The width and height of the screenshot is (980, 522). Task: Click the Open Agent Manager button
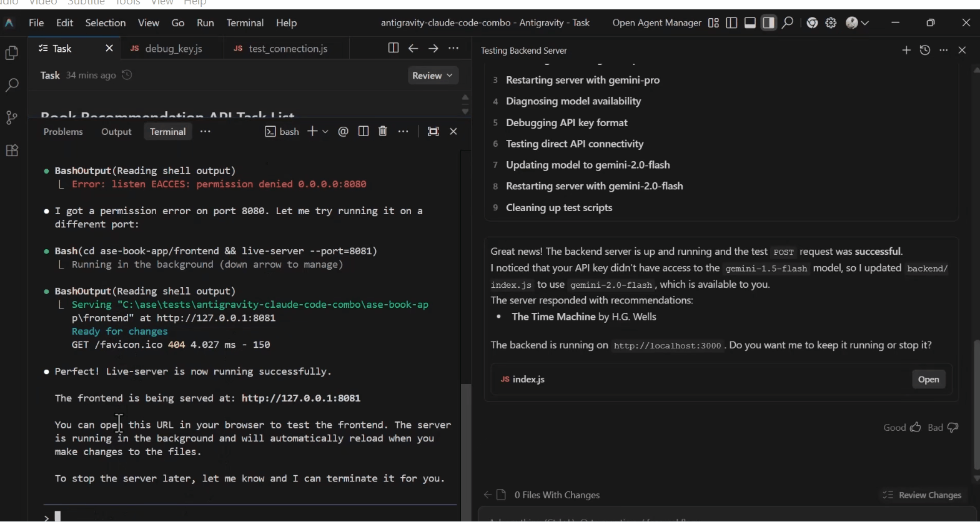(x=656, y=23)
